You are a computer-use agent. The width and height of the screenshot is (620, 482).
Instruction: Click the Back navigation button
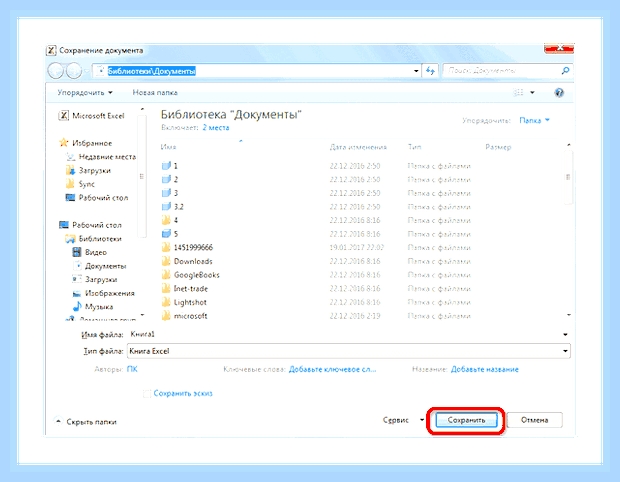pos(55,71)
